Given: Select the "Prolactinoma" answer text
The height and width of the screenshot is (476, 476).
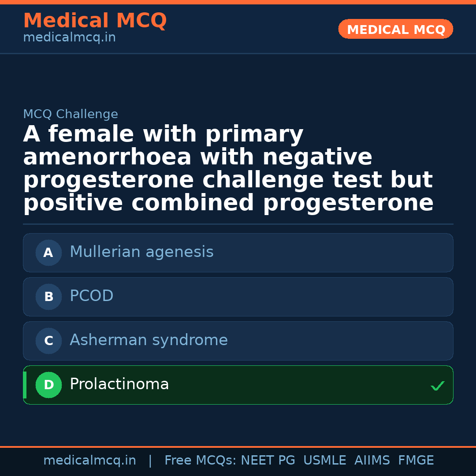Looking at the screenshot, I should [x=119, y=384].
